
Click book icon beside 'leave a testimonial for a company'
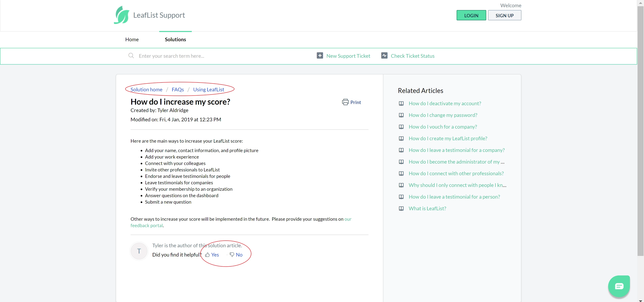click(401, 150)
